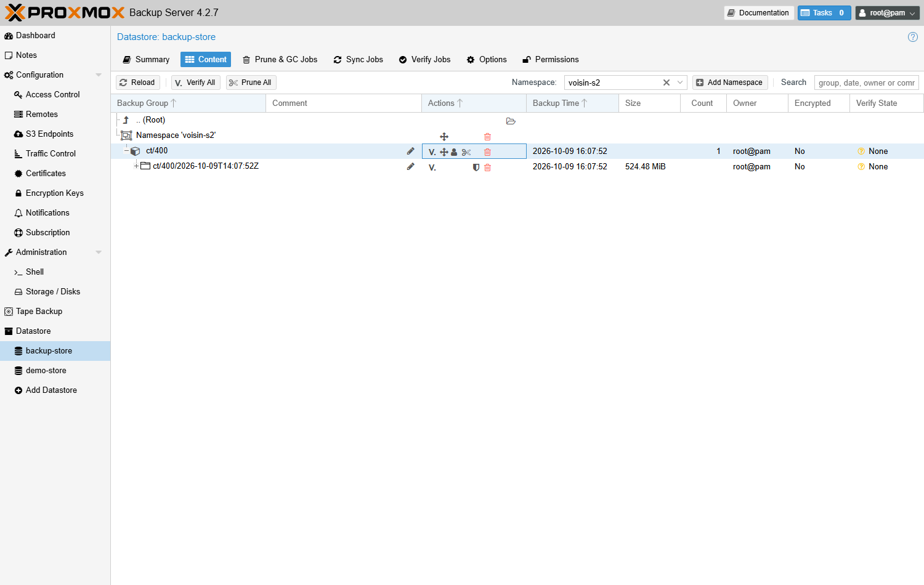This screenshot has width=924, height=585.
Task: Open the Permissions tab
Action: tap(551, 60)
